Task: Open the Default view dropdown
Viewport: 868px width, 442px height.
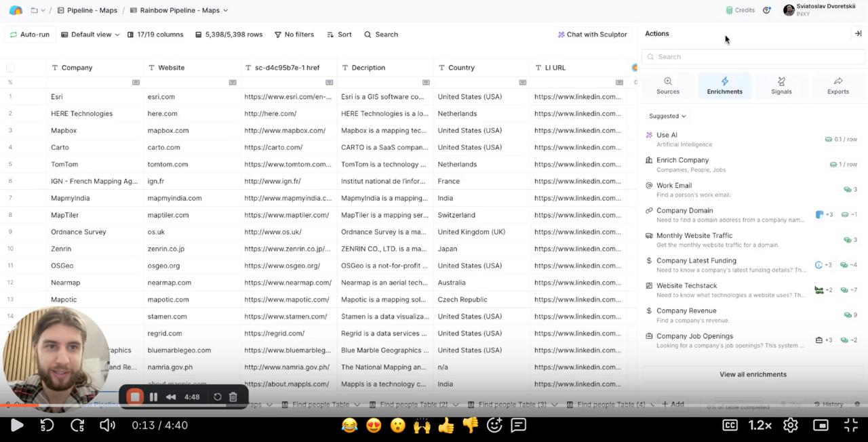Action: pyautogui.click(x=90, y=35)
